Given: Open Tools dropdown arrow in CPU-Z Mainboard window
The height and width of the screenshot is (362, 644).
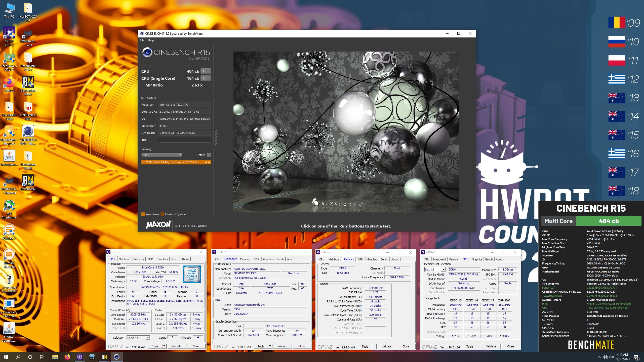Looking at the screenshot, I should (x=270, y=346).
